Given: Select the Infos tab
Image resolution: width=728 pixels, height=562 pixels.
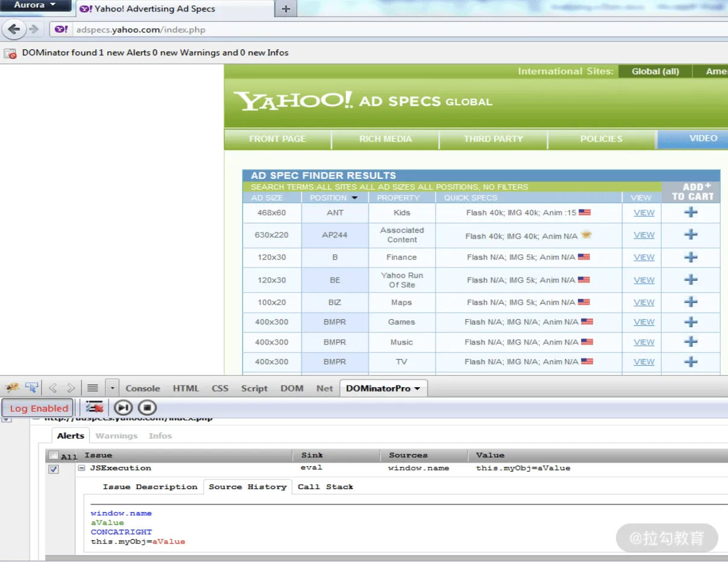Looking at the screenshot, I should coord(160,436).
